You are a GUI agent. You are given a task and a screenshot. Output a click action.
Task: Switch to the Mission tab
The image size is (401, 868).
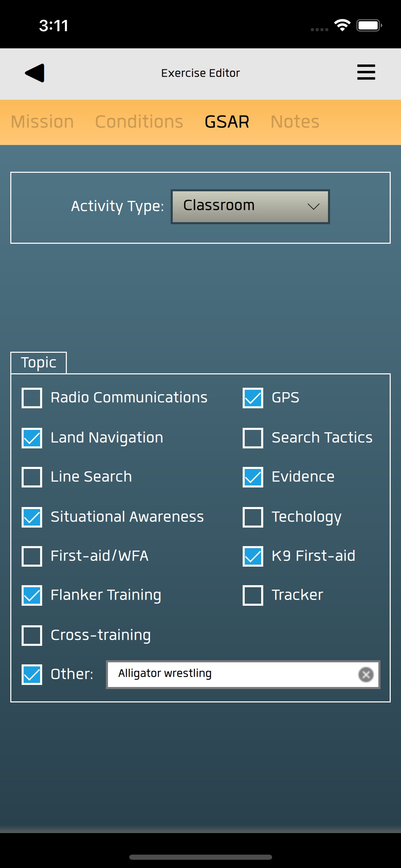pyautogui.click(x=42, y=122)
